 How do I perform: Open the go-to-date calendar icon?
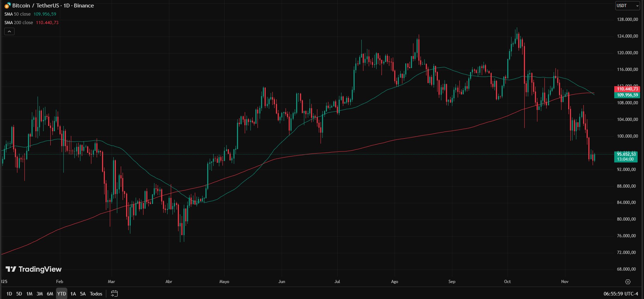114,294
